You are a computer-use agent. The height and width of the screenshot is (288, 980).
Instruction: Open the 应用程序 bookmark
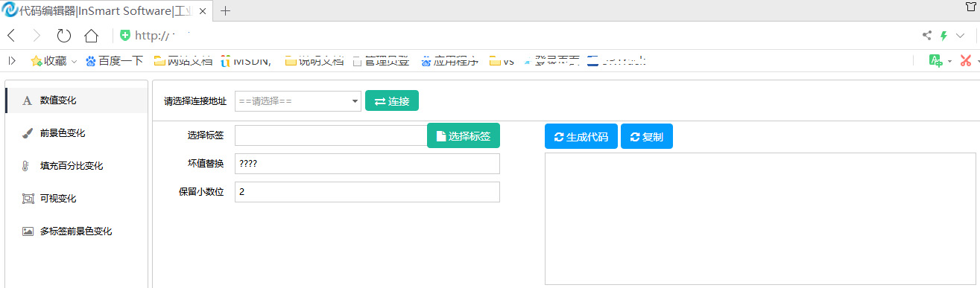tap(449, 60)
